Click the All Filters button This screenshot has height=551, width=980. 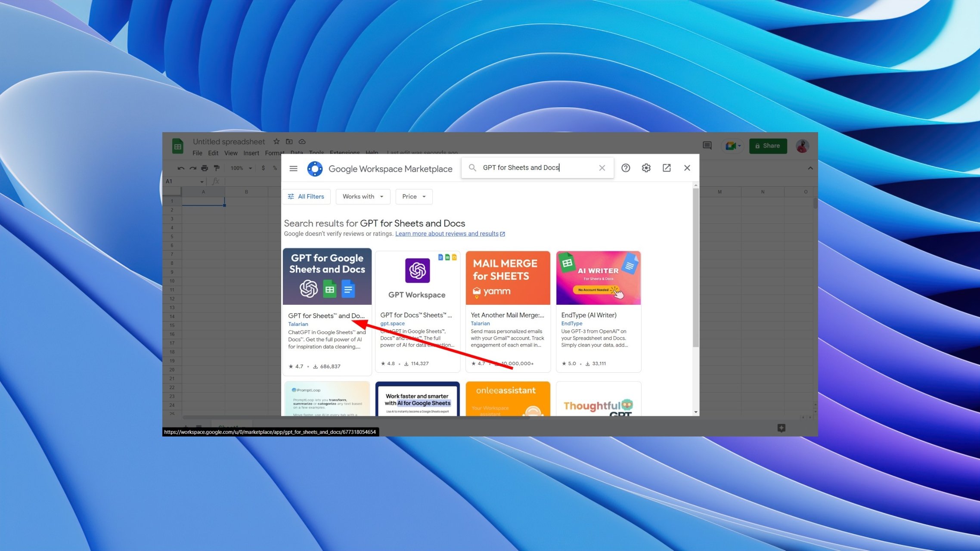tap(306, 196)
